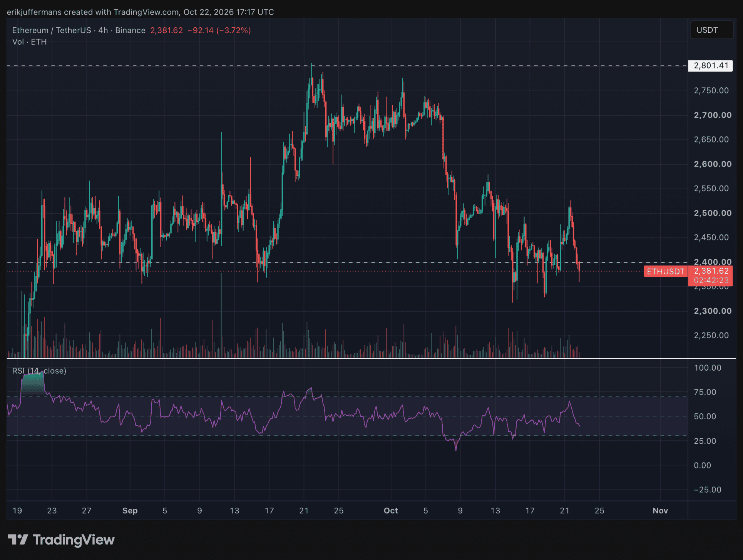Image resolution: width=743 pixels, height=560 pixels.
Task: Click the RSI 50.00 axis label
Action: pos(705,416)
